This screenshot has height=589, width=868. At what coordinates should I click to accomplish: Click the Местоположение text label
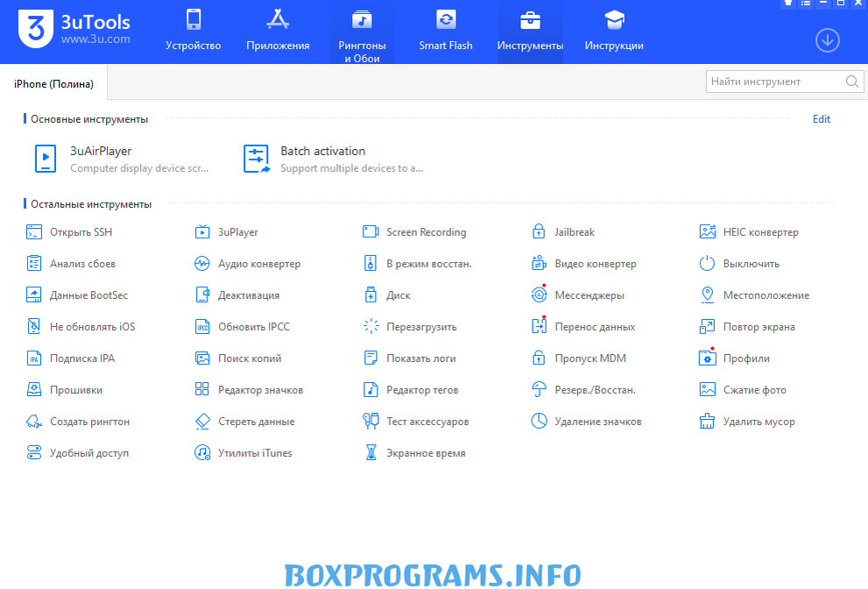766,295
